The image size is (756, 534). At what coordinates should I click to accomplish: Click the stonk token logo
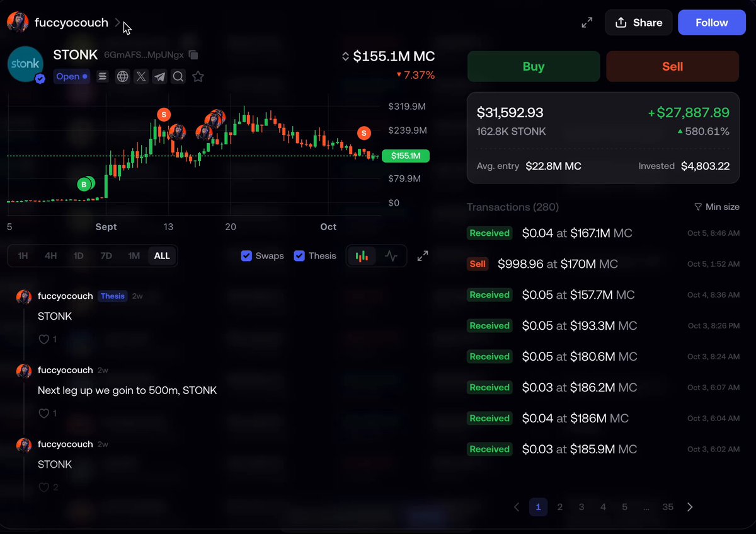[x=26, y=64]
